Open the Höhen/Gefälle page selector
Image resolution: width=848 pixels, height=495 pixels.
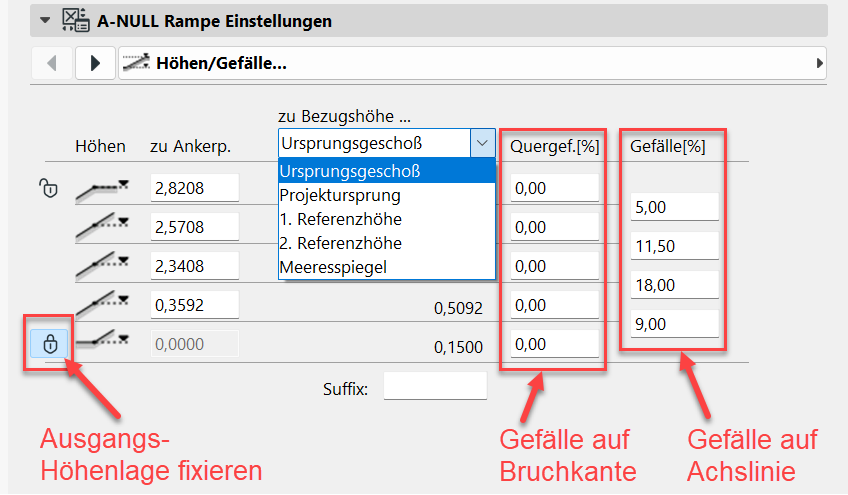(470, 63)
